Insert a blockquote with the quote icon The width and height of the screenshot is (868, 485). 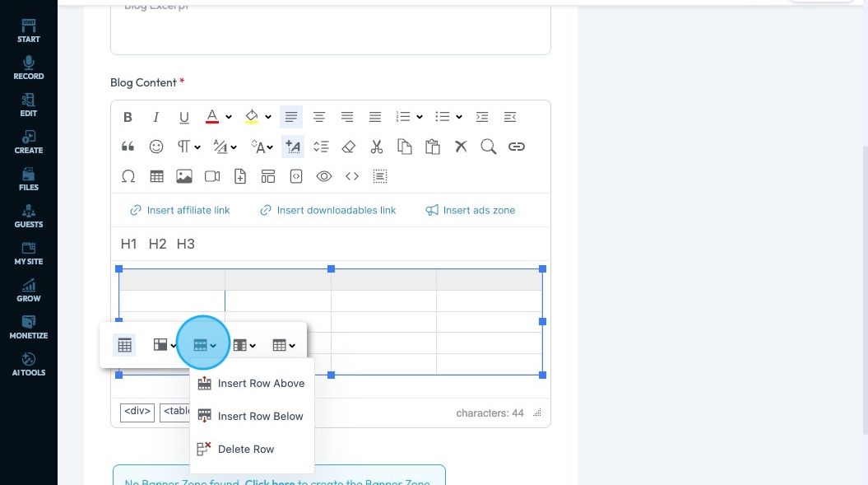tap(128, 147)
